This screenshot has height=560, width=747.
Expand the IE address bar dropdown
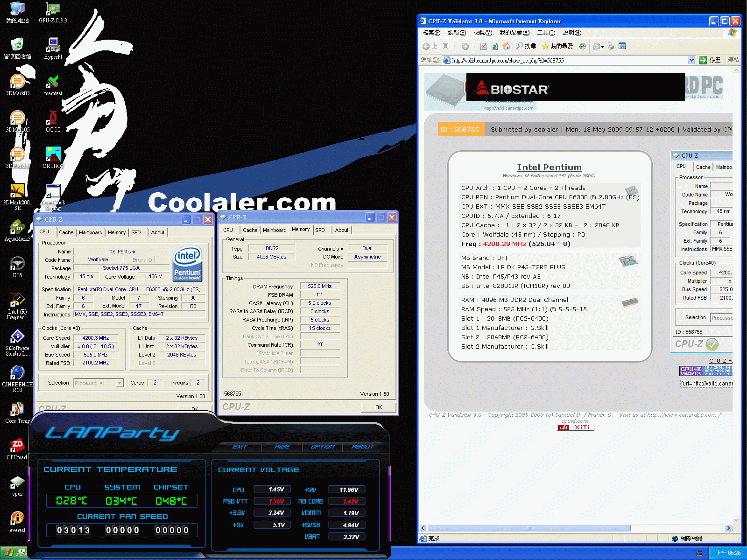[x=691, y=60]
